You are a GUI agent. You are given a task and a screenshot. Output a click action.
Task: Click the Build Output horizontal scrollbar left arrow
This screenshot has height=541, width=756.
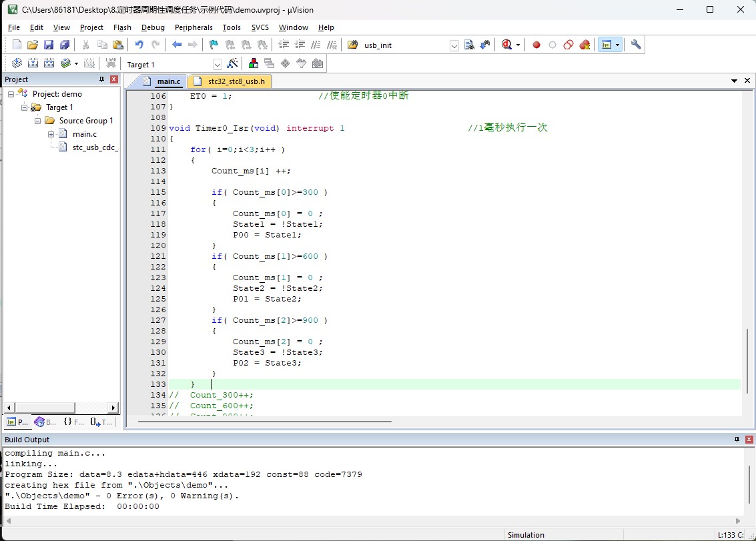tap(8, 521)
